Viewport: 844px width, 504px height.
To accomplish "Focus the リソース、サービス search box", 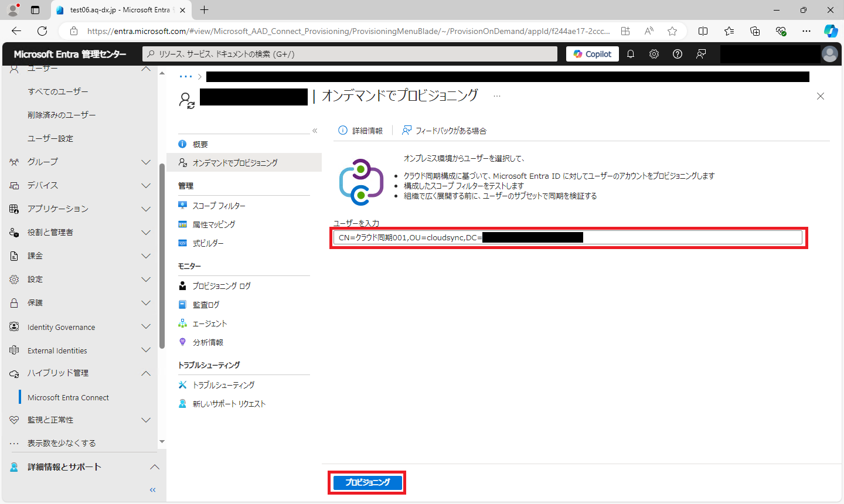I will tap(350, 54).
